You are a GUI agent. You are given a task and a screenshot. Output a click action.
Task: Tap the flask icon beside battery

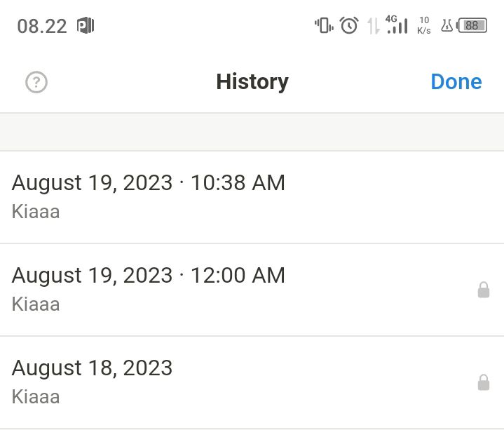pos(447,25)
